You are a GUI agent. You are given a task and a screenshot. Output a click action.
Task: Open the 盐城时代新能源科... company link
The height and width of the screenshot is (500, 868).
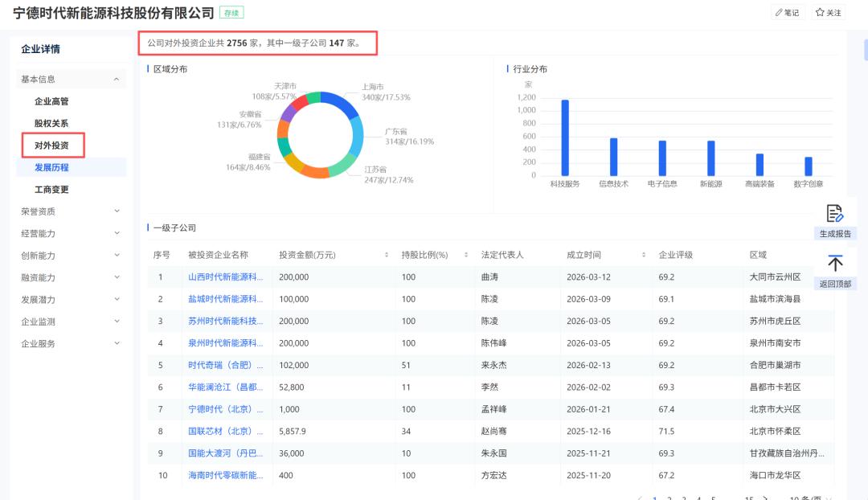coord(225,299)
